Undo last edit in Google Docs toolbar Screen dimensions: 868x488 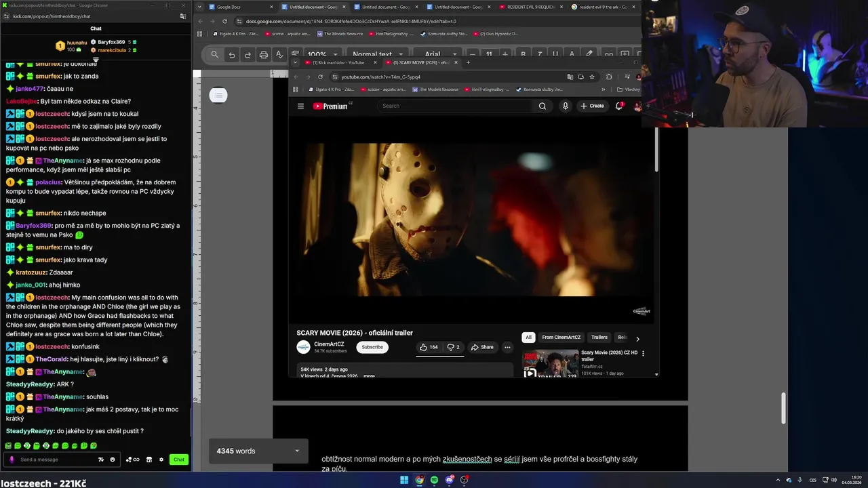click(x=232, y=55)
